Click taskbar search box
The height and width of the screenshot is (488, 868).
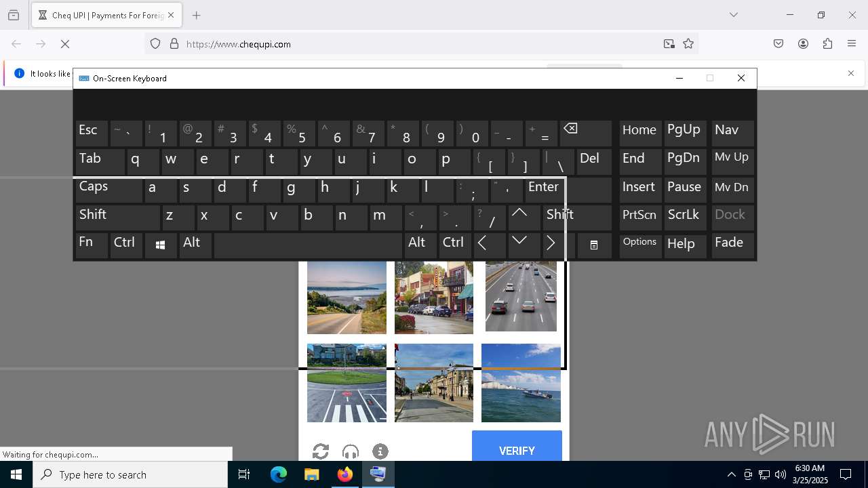point(130,474)
